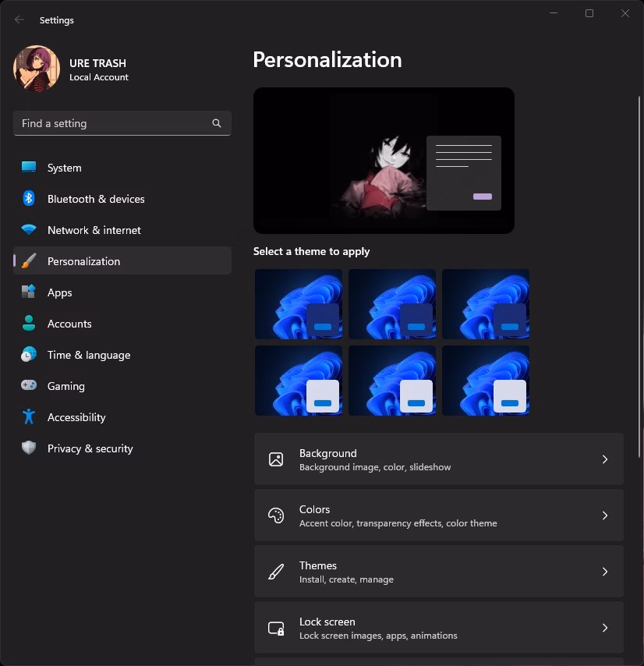Viewport: 644px width, 666px height.
Task: Click the System monitor icon in the sidebar
Action: pyautogui.click(x=29, y=167)
